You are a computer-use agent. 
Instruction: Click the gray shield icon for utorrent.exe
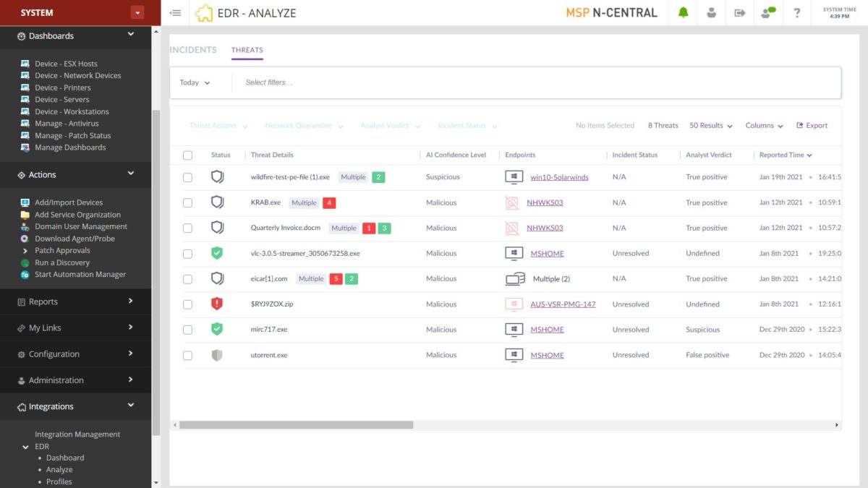[217, 355]
